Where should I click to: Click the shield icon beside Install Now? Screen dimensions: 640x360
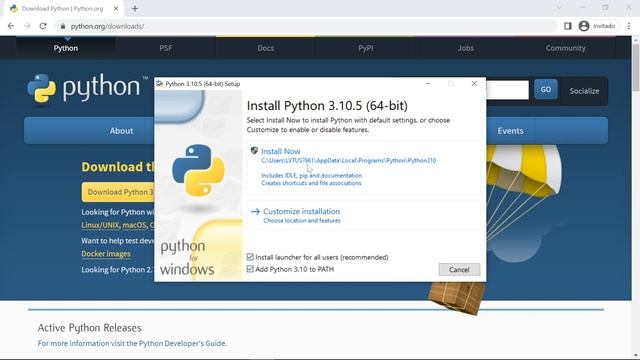tap(254, 151)
